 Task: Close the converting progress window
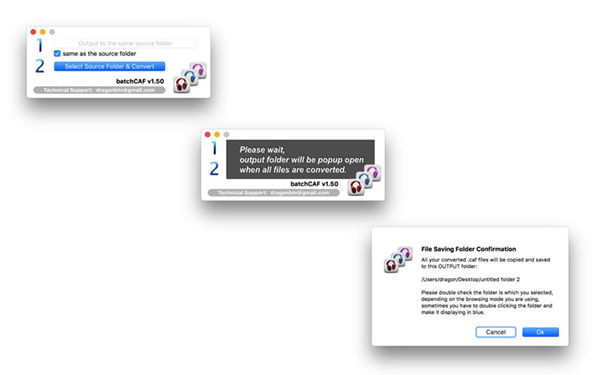click(207, 134)
